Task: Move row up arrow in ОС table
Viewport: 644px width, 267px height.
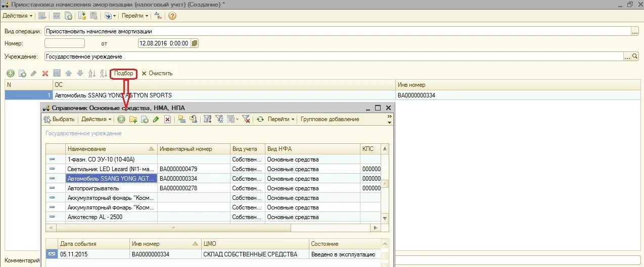Action: 68,73
